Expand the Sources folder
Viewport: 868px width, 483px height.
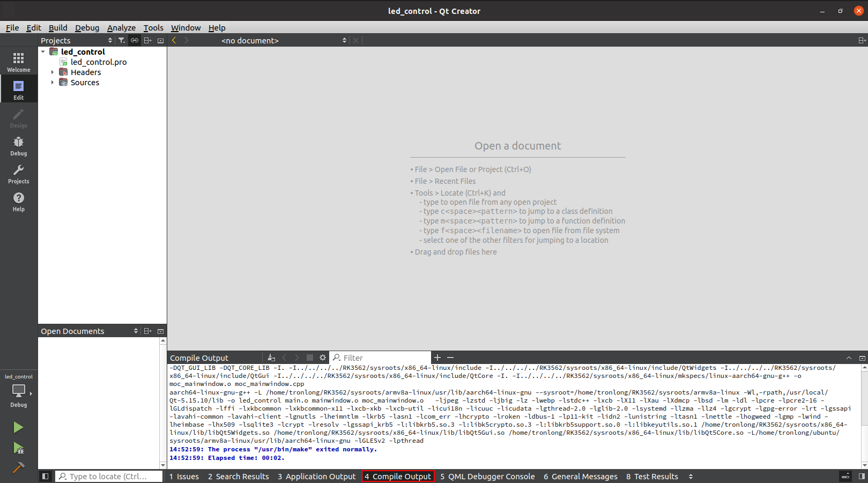(x=53, y=82)
